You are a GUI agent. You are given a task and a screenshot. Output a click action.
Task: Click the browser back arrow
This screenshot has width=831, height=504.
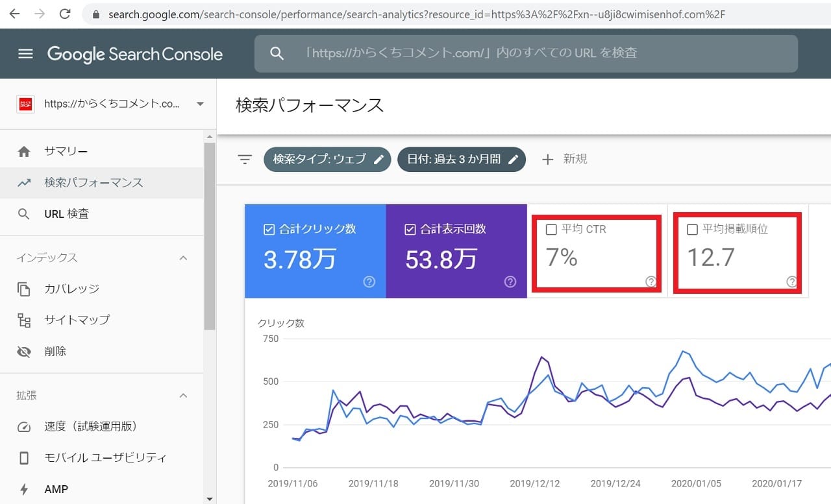pos(14,14)
